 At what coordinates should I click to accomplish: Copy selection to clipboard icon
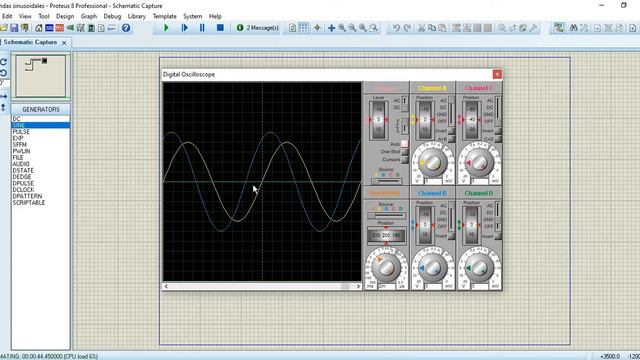click(x=432, y=28)
